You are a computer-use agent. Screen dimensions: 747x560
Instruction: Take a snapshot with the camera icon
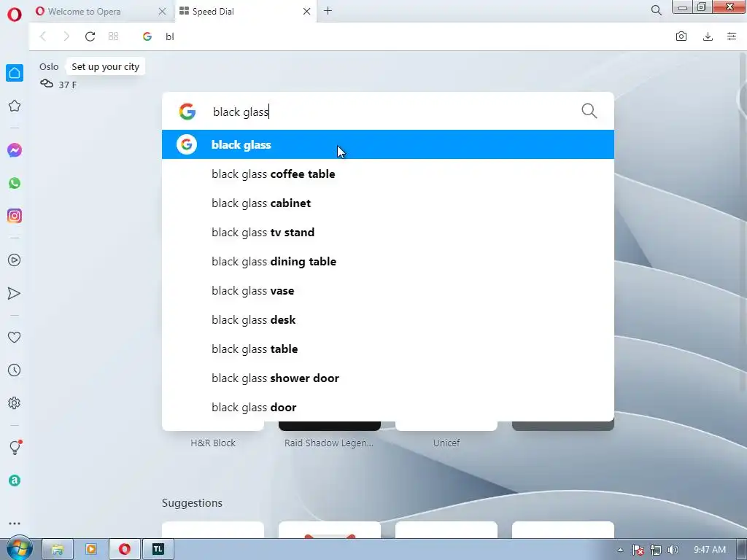point(681,36)
